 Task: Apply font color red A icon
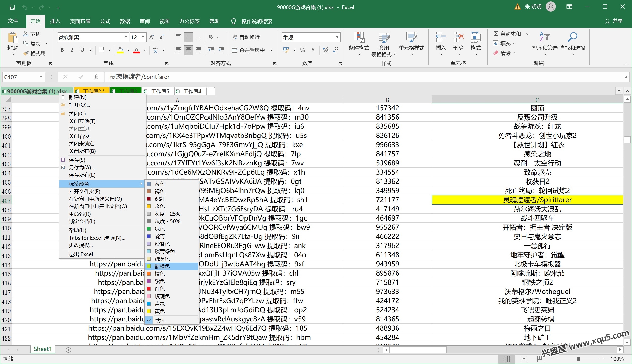tap(136, 50)
